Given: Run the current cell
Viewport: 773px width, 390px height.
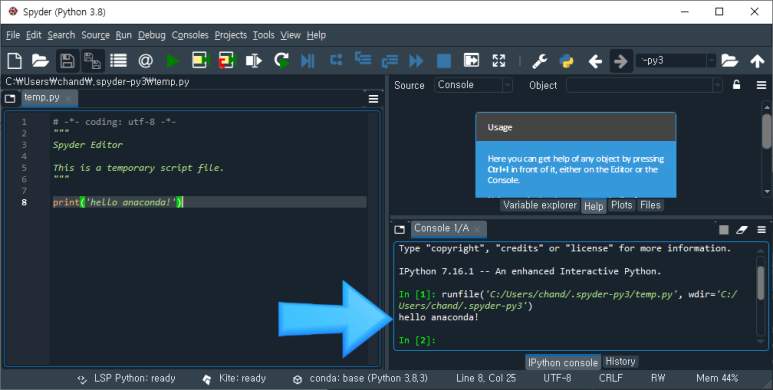Looking at the screenshot, I should click(201, 61).
